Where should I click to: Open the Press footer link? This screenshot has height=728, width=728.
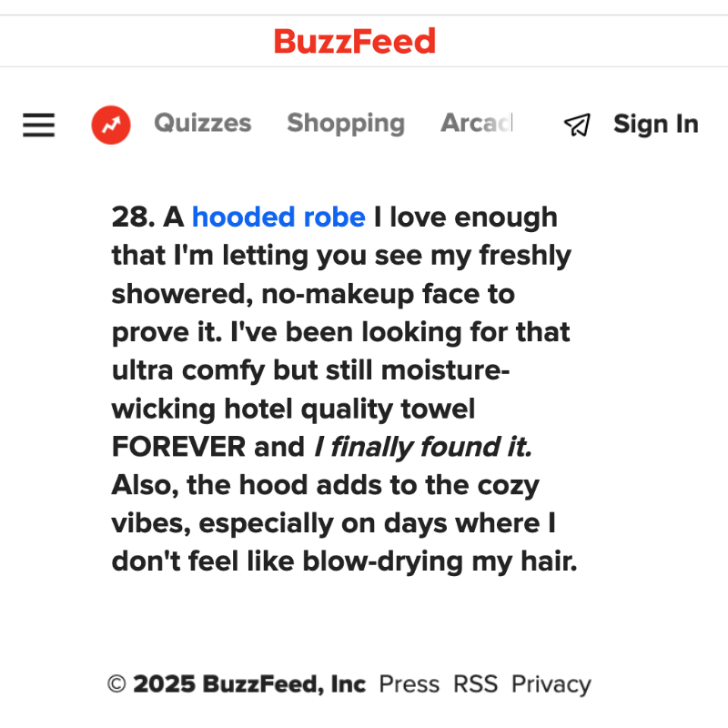click(x=409, y=684)
